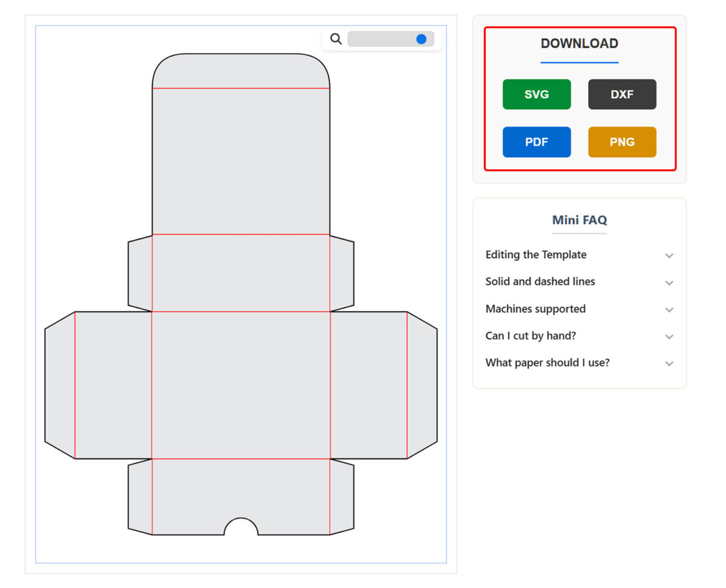Viewport: 726px width, 588px height.
Task: Click the semicircle thumb notch on template
Action: [241, 528]
